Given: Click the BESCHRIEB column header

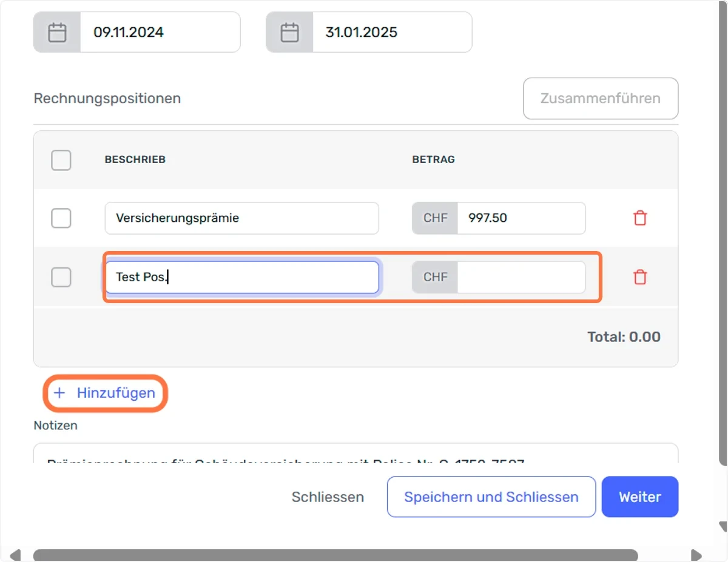Looking at the screenshot, I should [x=135, y=160].
